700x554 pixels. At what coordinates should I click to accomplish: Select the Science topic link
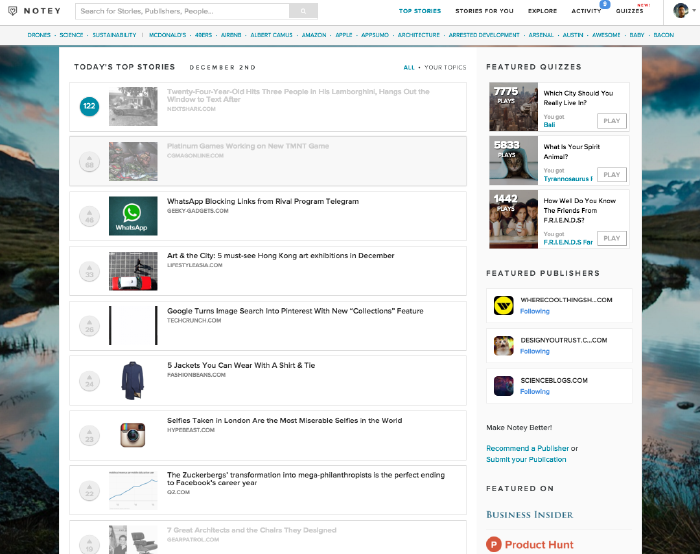tap(71, 35)
